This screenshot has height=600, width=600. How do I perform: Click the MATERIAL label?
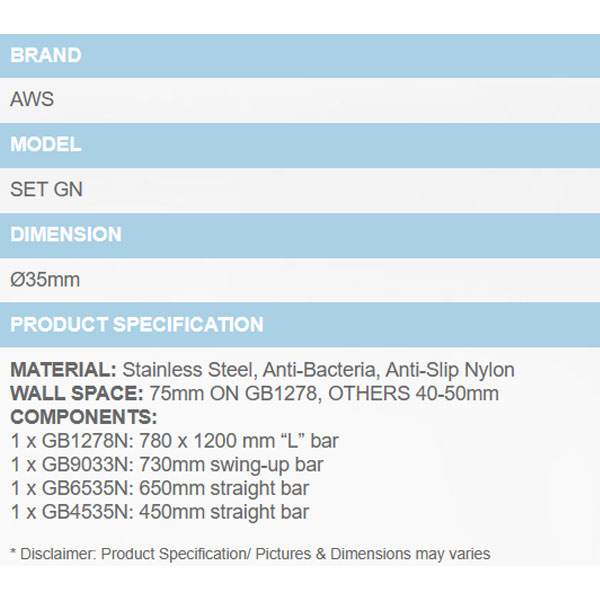tap(63, 371)
